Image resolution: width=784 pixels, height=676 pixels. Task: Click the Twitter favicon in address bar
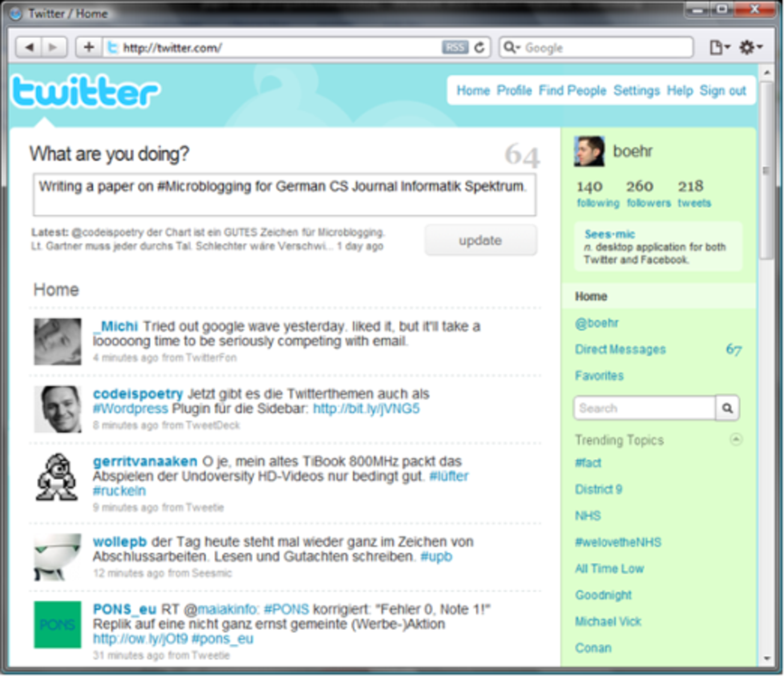pyautogui.click(x=112, y=48)
